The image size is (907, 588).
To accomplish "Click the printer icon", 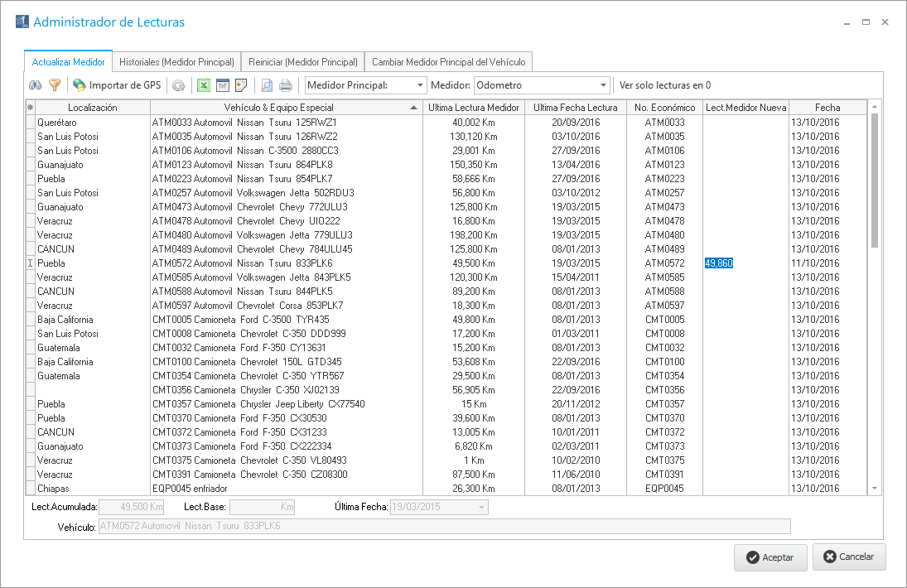I will point(285,84).
